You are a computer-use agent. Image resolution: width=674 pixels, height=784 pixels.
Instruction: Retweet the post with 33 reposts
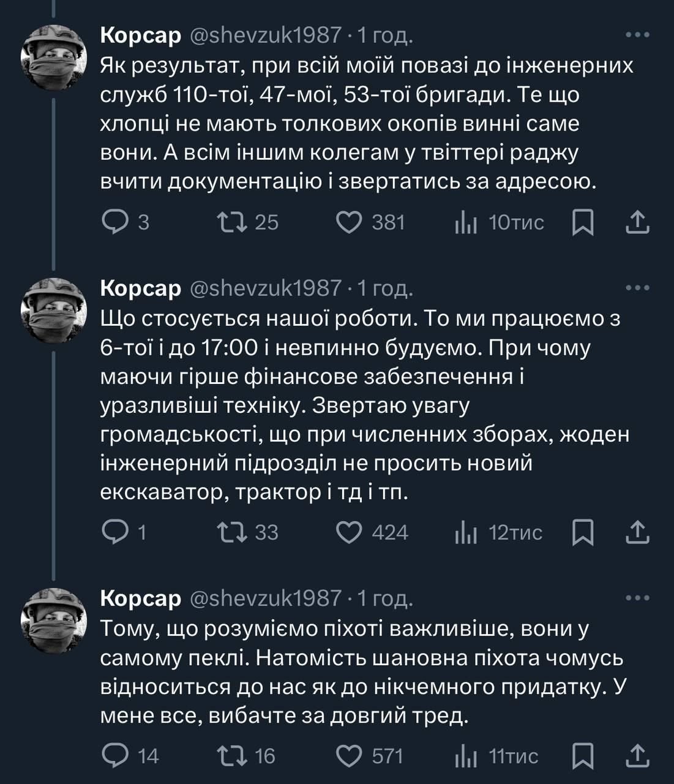tap(233, 532)
